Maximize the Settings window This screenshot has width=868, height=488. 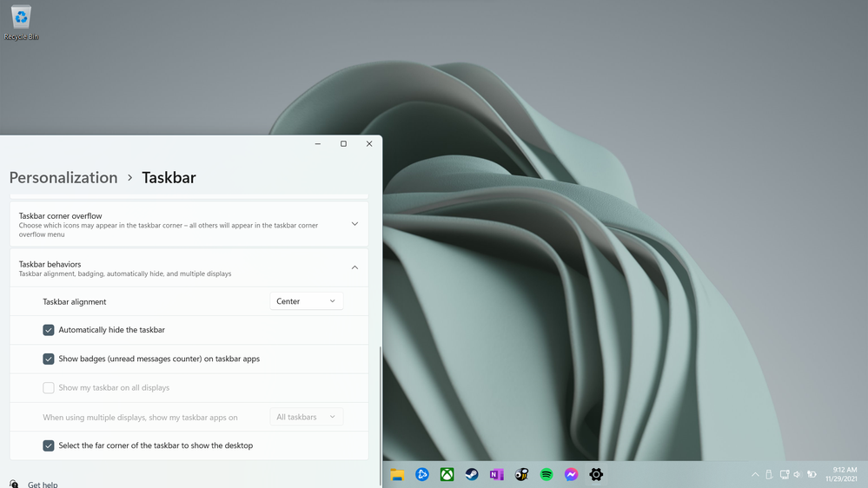pos(343,144)
